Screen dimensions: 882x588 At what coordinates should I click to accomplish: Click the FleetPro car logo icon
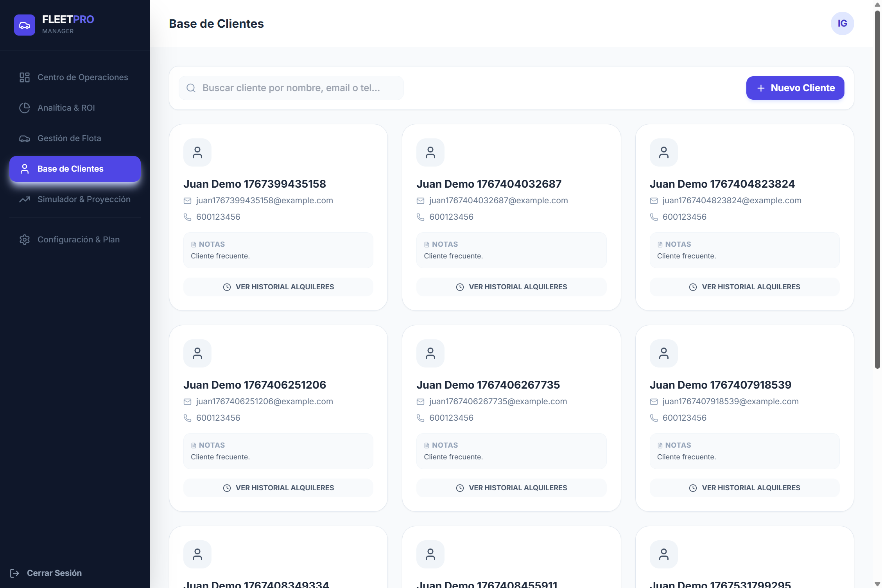[x=24, y=25]
